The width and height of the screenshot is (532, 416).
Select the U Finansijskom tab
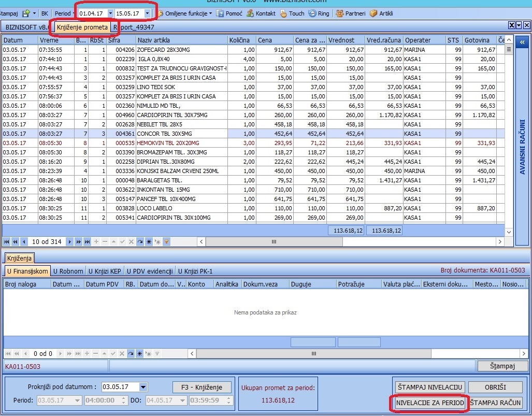27,271
